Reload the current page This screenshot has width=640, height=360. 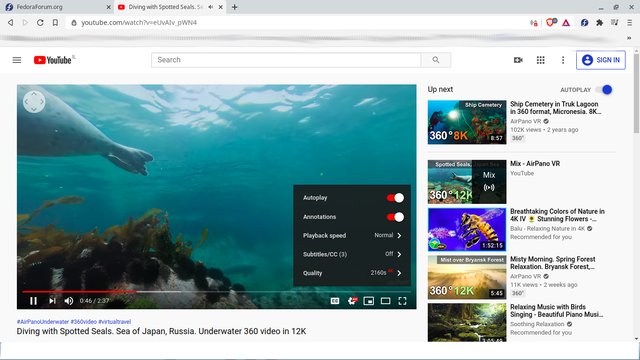[40, 22]
